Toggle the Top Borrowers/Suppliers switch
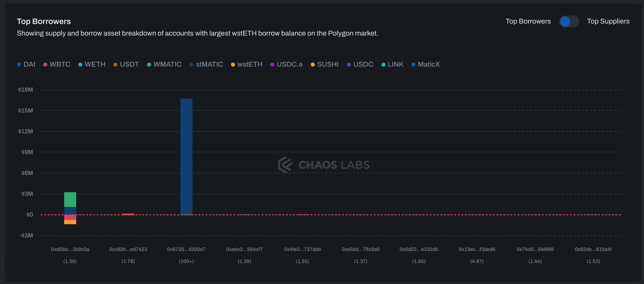Image resolution: width=644 pixels, height=284 pixels. [x=569, y=22]
